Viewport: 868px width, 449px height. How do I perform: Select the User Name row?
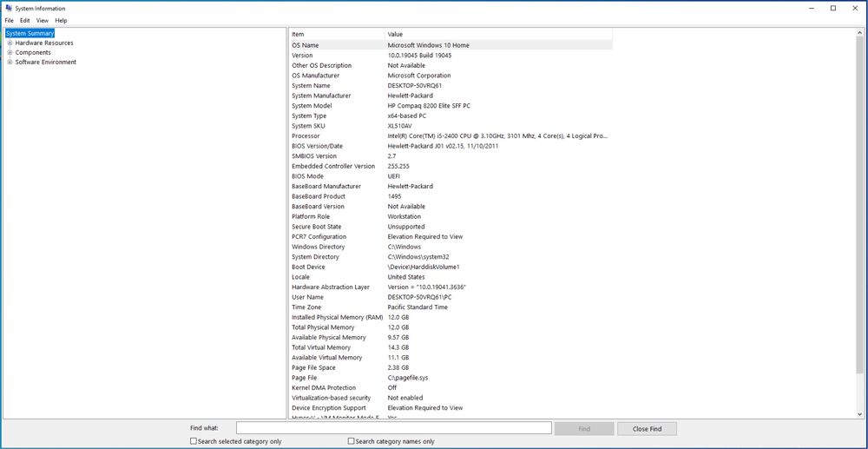tap(450, 297)
